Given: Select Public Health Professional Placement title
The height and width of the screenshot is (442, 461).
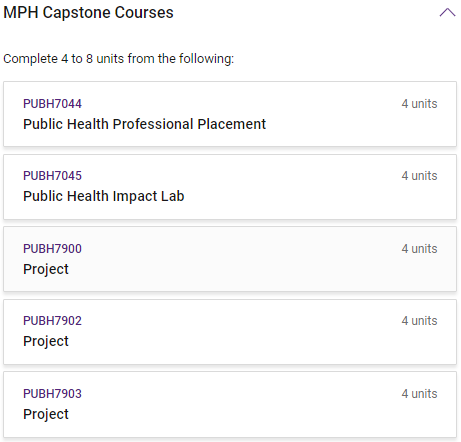Looking at the screenshot, I should 144,124.
